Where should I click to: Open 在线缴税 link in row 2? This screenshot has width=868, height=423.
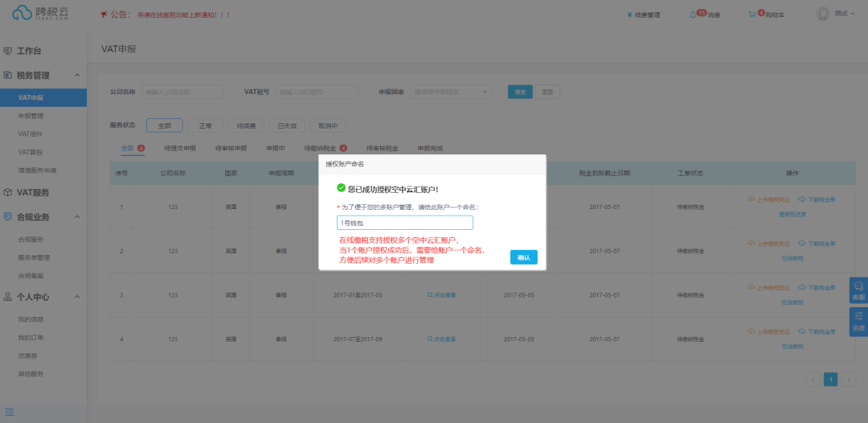(792, 258)
